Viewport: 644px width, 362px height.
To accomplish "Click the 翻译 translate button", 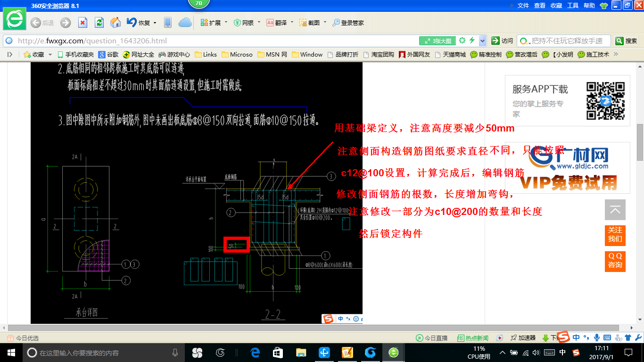I will (277, 23).
